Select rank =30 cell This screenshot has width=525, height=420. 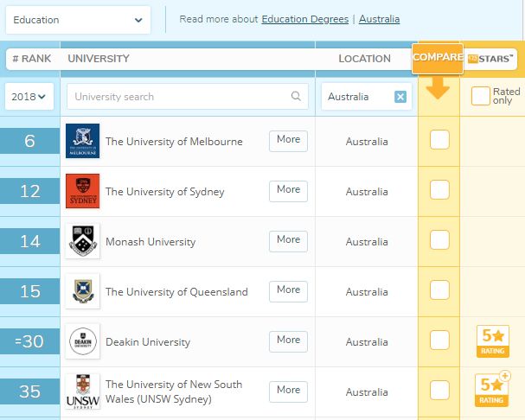pos(29,341)
